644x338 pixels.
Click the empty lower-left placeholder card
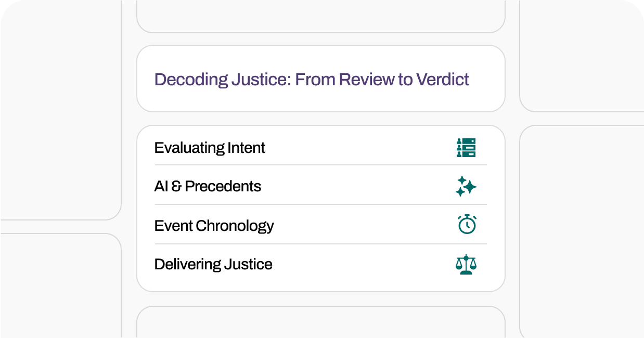(60, 285)
